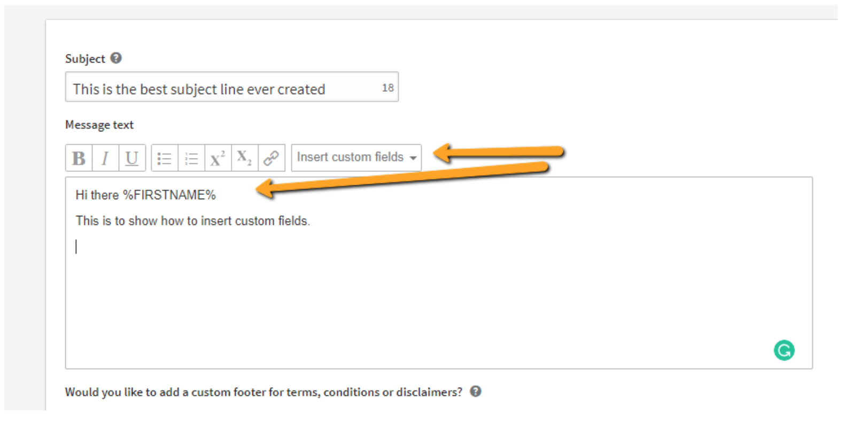Insert a bulleted list

click(x=165, y=158)
